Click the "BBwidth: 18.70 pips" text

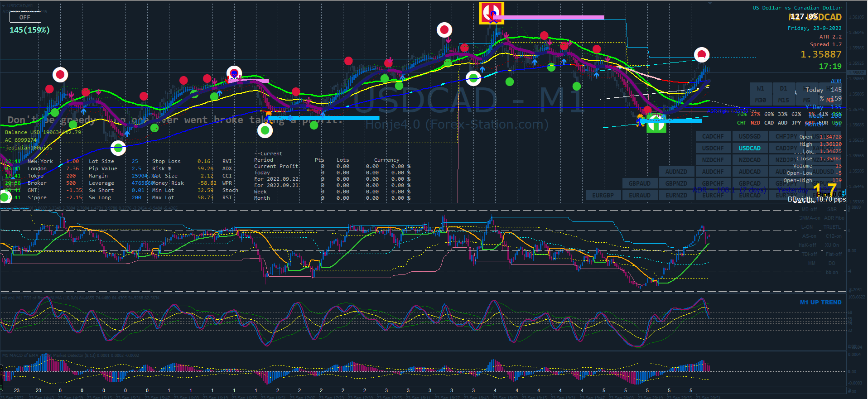pos(817,199)
